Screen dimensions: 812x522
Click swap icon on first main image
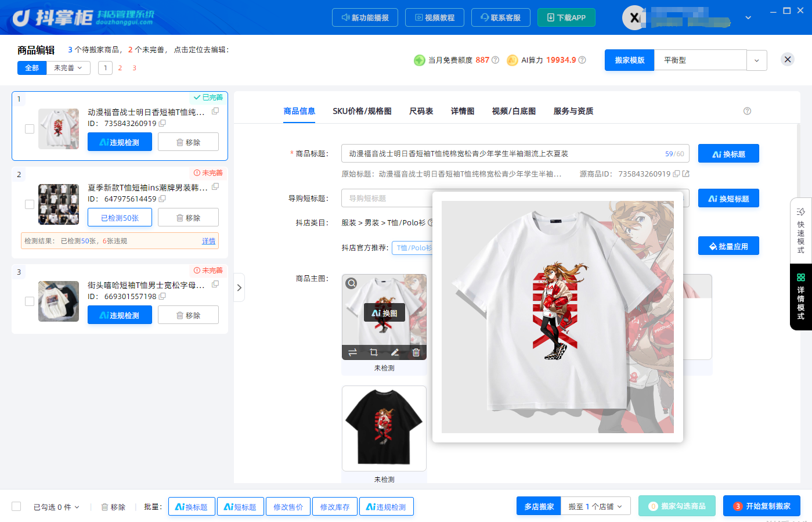352,352
